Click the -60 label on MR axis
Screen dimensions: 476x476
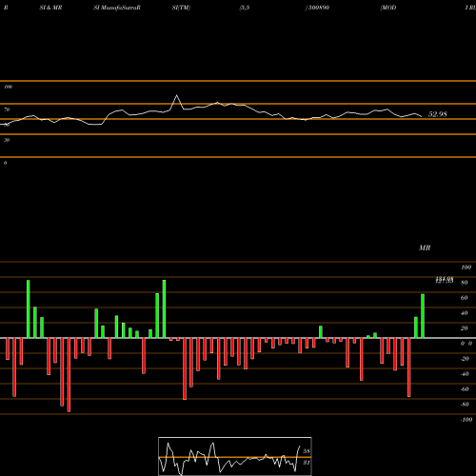click(465, 389)
